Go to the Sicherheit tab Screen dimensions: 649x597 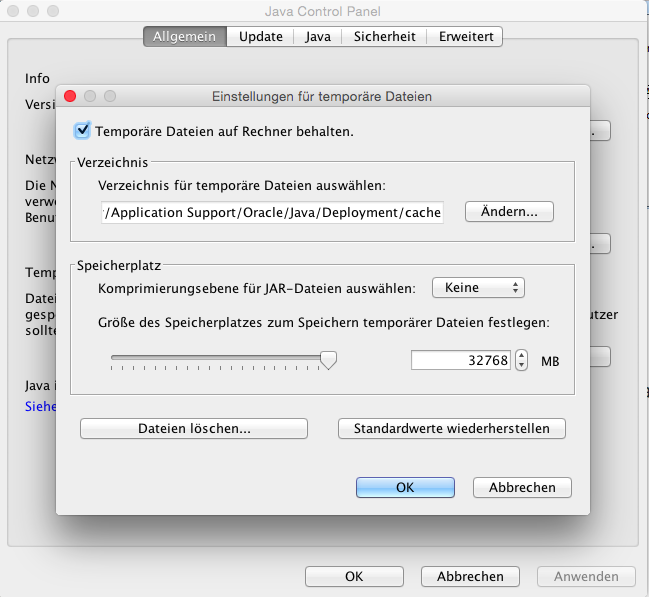coord(385,37)
